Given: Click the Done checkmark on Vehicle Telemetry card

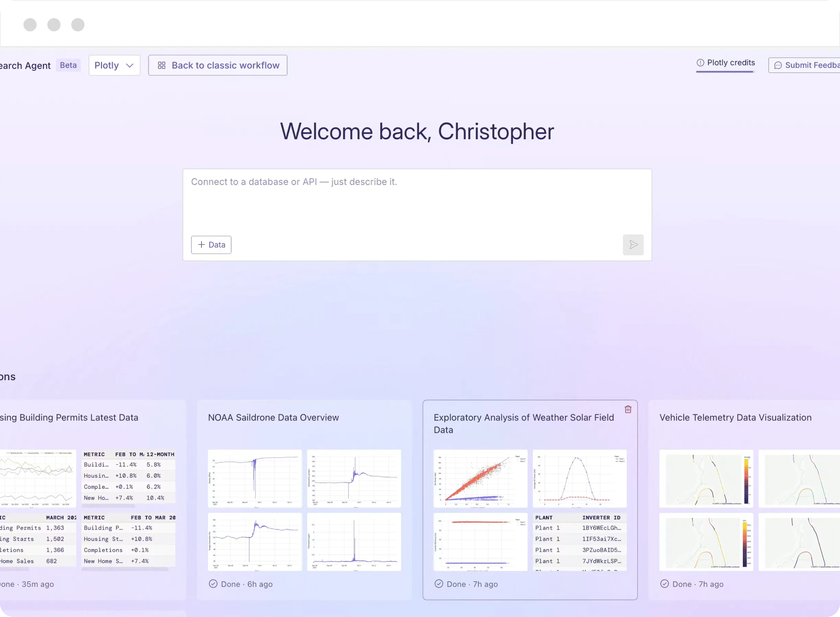Looking at the screenshot, I should (664, 584).
